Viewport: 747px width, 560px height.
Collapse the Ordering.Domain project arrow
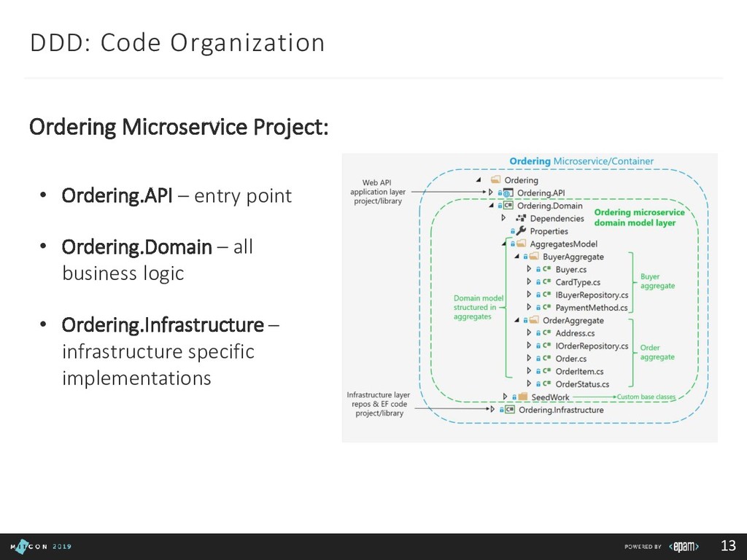(491, 206)
